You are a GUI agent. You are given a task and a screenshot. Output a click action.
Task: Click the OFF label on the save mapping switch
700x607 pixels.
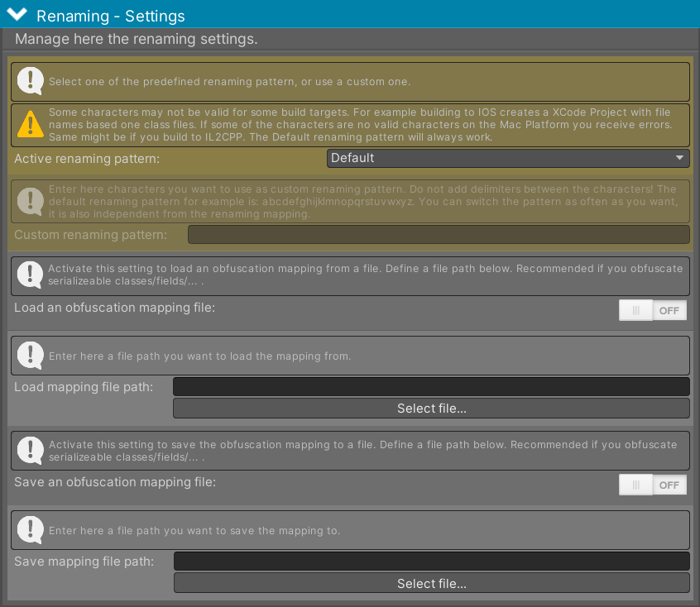669,485
